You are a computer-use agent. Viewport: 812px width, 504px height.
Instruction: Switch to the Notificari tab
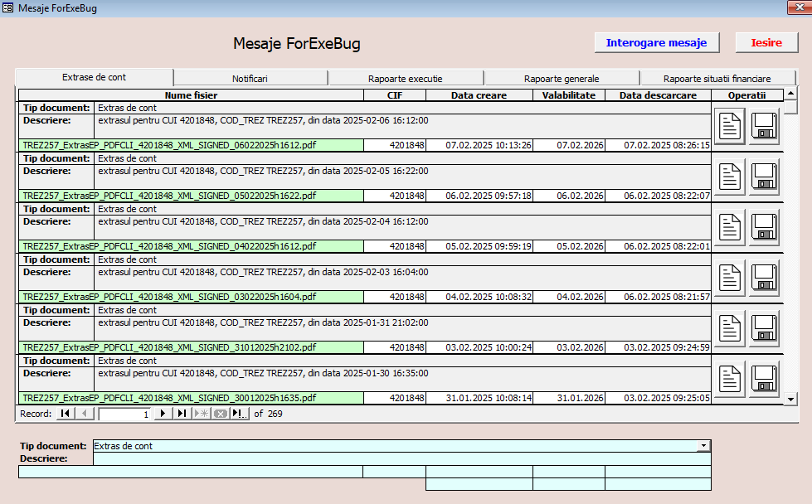click(250, 79)
